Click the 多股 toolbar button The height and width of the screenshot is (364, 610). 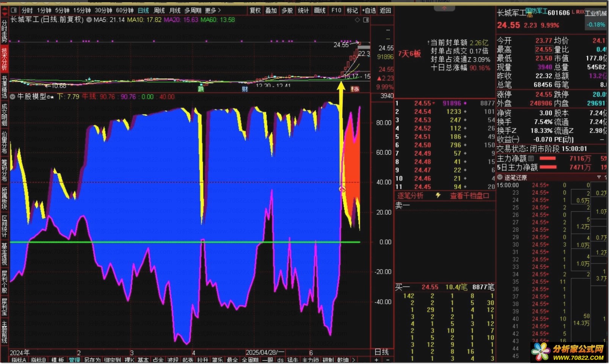(x=287, y=10)
